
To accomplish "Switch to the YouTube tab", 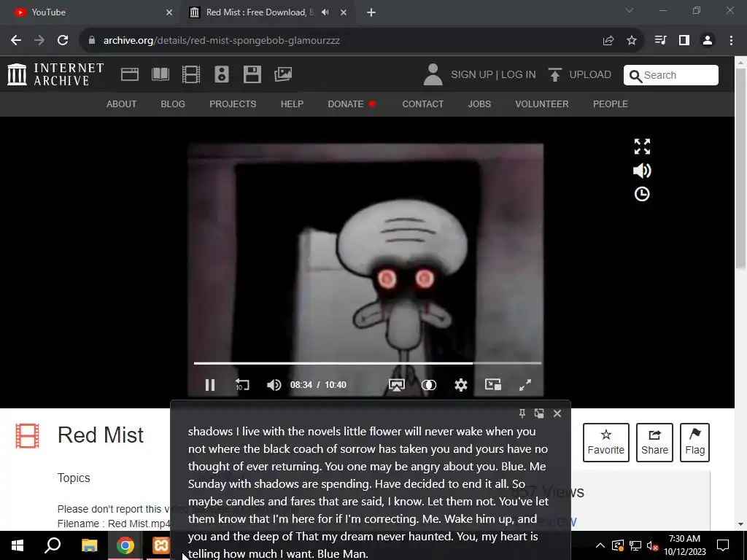I will point(90,12).
